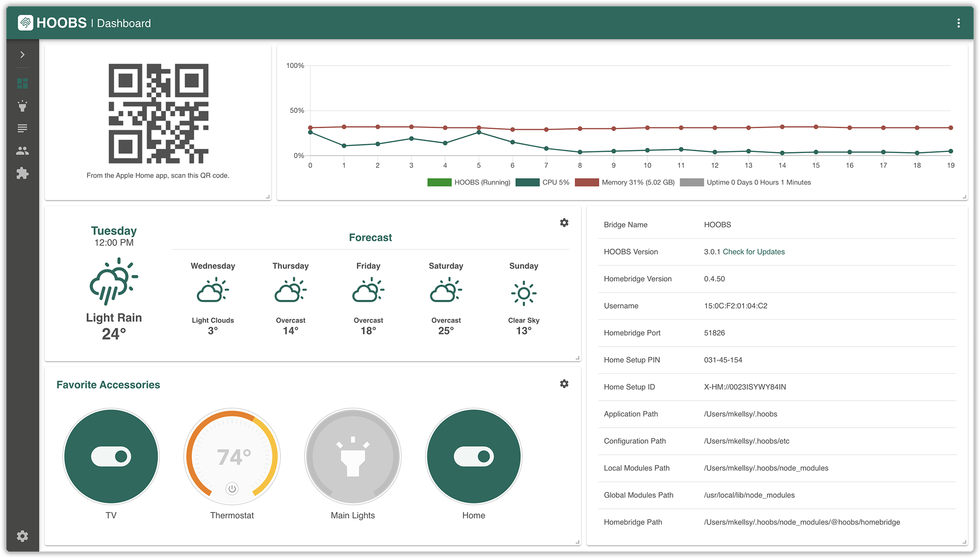Open Accessories plug icon in sidebar
This screenshot has height=558, width=980.
click(x=22, y=106)
